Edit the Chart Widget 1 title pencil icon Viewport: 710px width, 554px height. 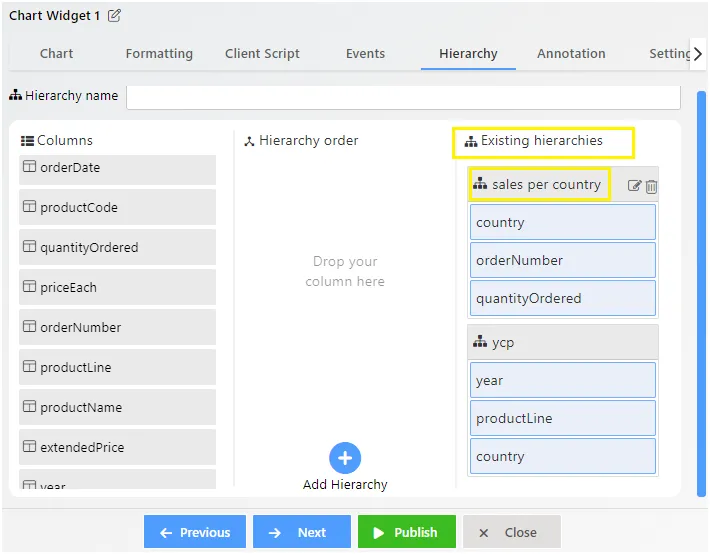[114, 16]
